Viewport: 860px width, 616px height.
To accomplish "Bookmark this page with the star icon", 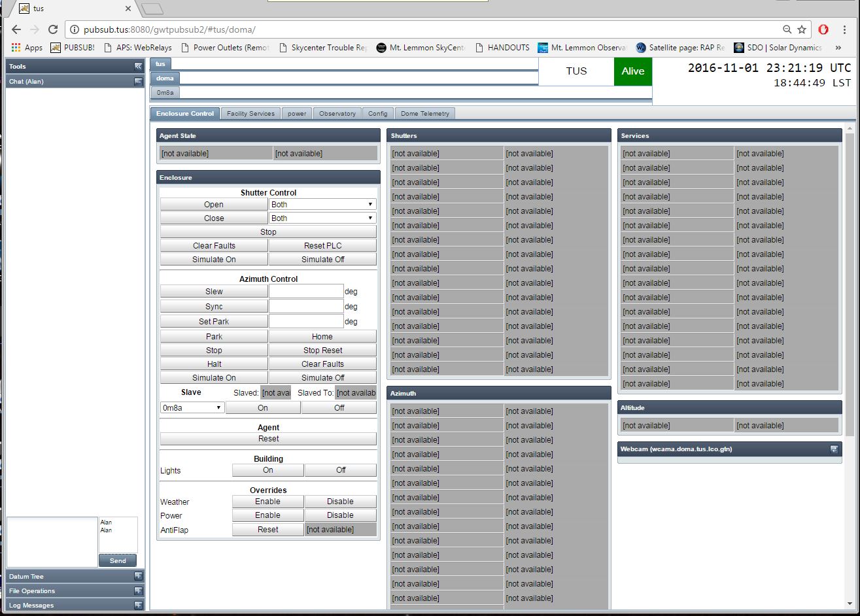I will pyautogui.click(x=802, y=29).
